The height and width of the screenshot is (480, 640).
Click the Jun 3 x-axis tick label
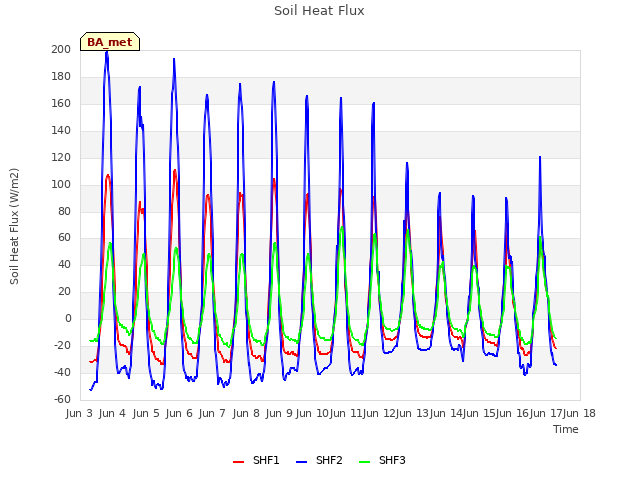pos(79,413)
